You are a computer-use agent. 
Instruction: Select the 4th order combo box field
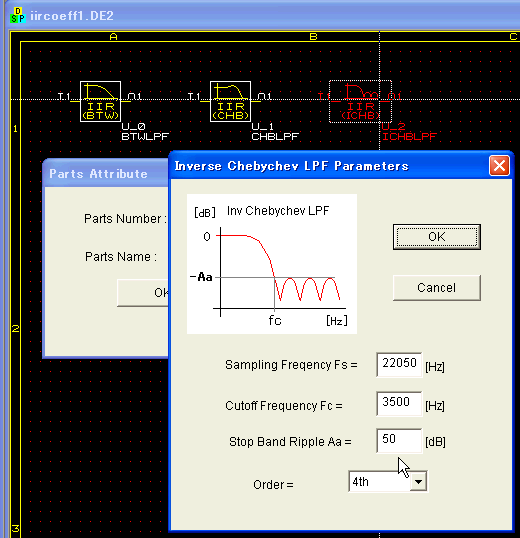[388, 482]
